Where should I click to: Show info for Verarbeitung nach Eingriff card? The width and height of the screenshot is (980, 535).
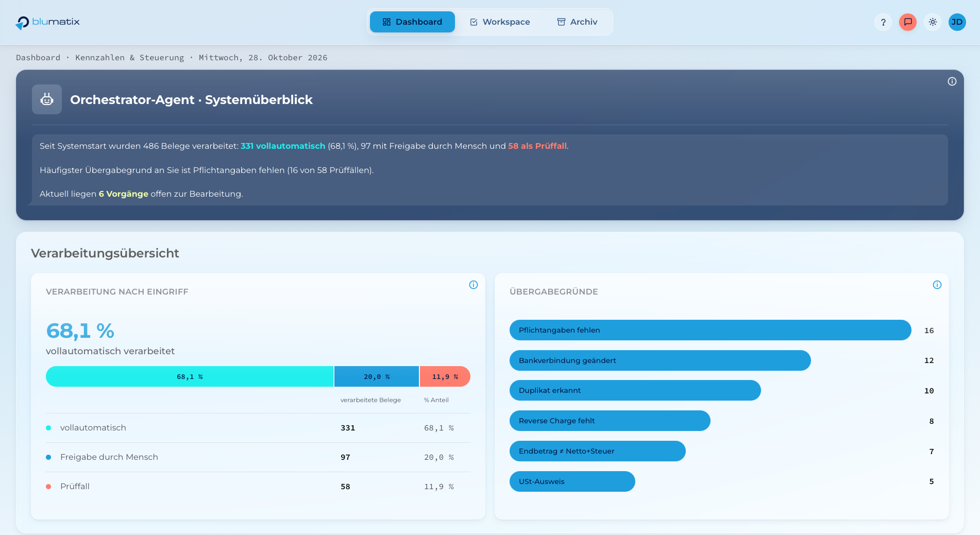pos(474,285)
